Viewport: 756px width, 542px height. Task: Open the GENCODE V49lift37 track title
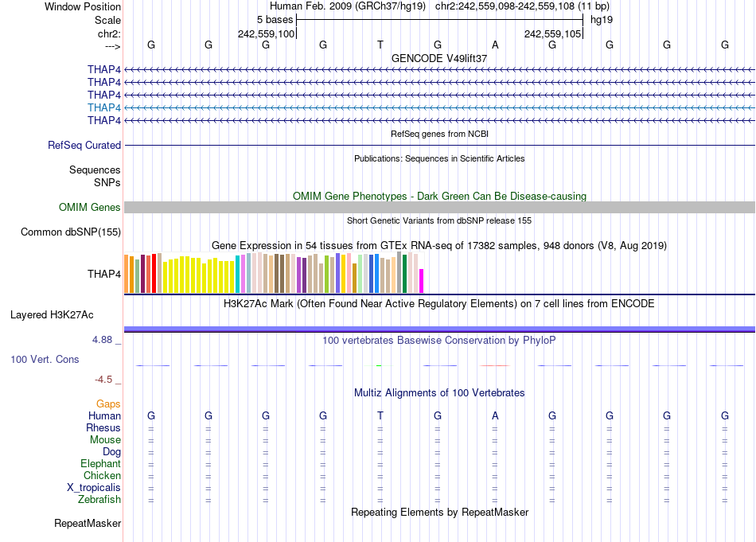[439, 58]
